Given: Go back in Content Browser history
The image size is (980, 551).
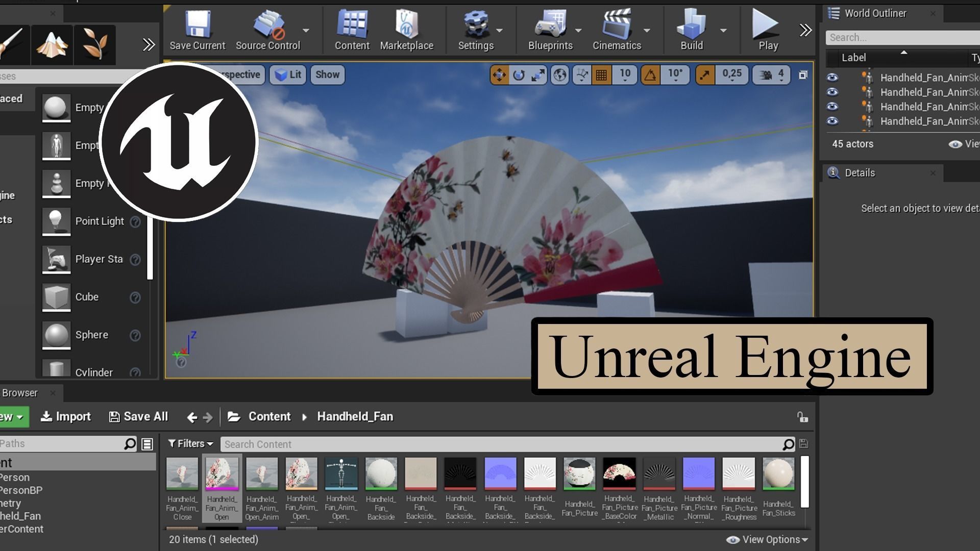Looking at the screenshot, I should tap(192, 417).
